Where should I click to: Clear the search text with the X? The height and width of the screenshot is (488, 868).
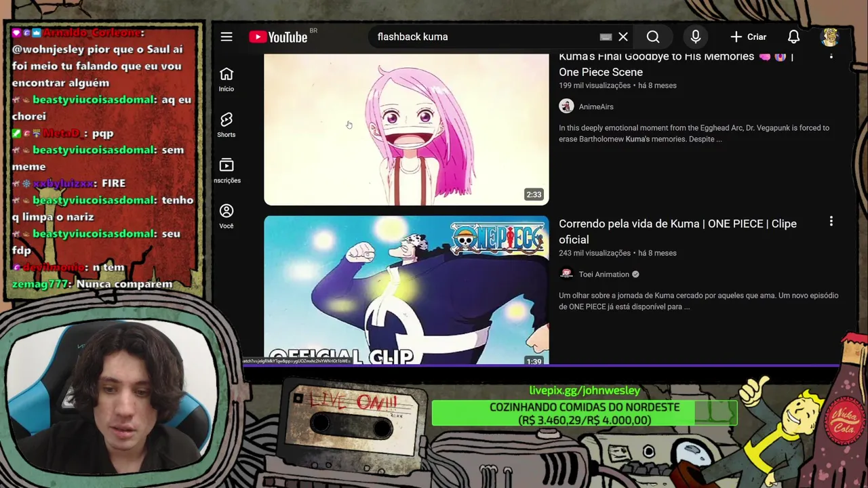(623, 37)
